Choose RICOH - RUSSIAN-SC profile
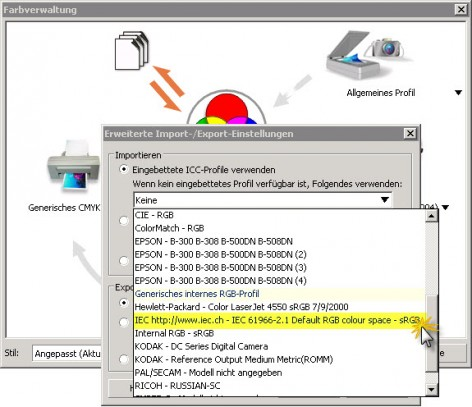The image size is (472, 407). [279, 385]
